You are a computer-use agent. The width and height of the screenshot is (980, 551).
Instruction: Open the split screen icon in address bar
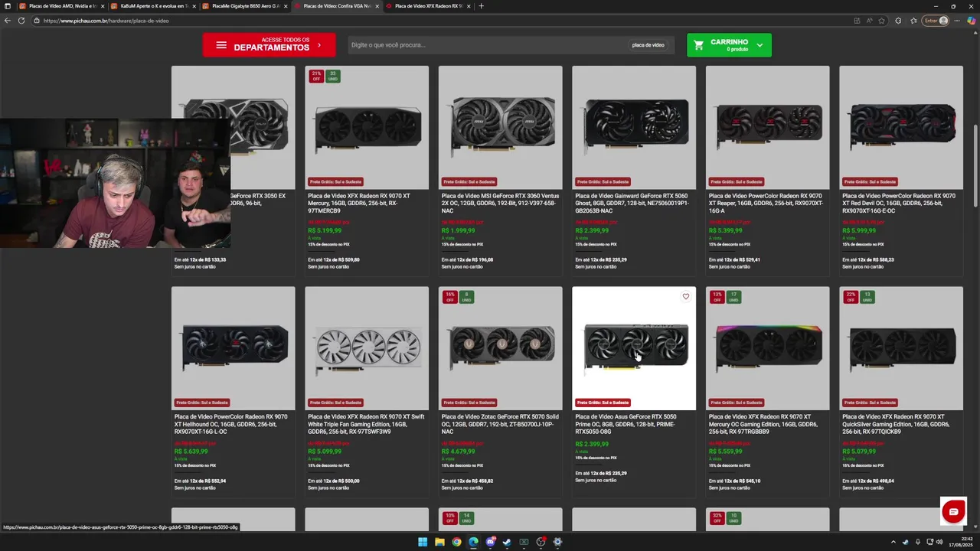857,21
